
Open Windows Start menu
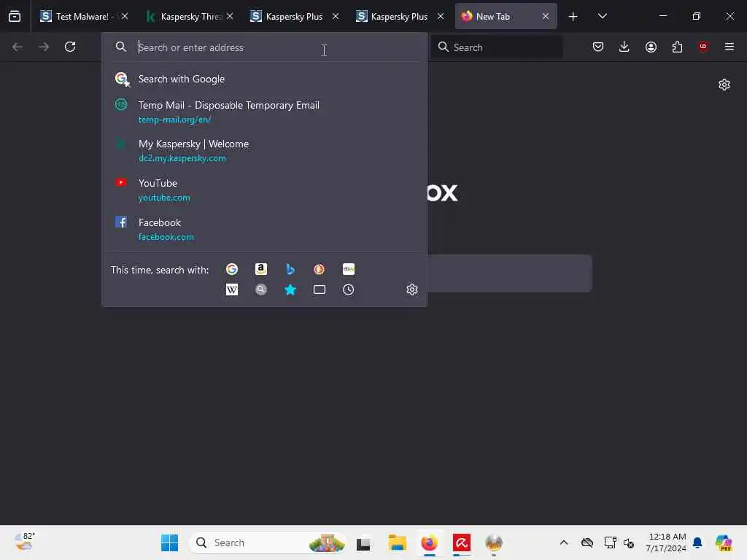[x=169, y=542]
